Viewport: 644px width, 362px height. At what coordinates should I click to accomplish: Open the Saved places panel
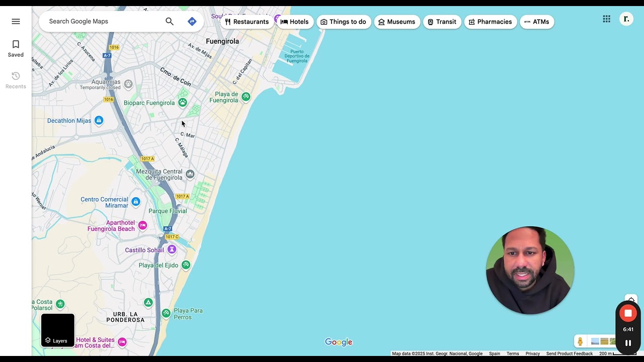click(x=16, y=49)
